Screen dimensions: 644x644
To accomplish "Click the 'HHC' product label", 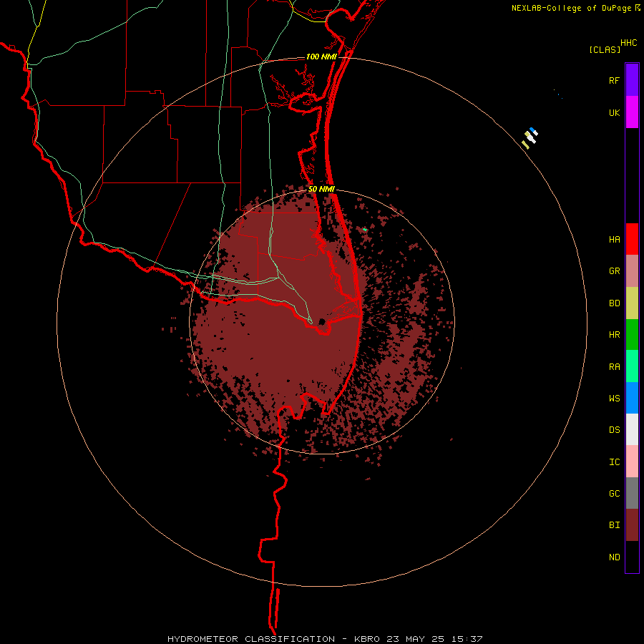I will (x=628, y=43).
